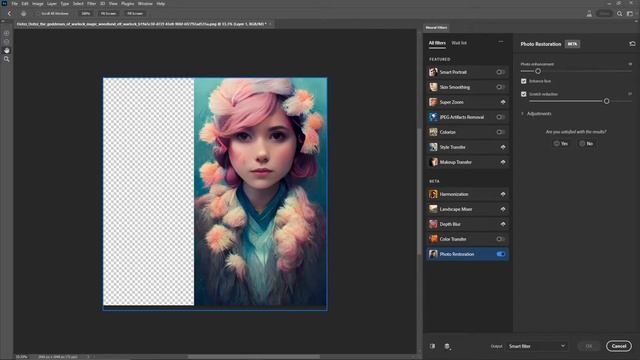Click the hand icon in the options bar
Screen dimensions: 640x360
click(24, 13)
